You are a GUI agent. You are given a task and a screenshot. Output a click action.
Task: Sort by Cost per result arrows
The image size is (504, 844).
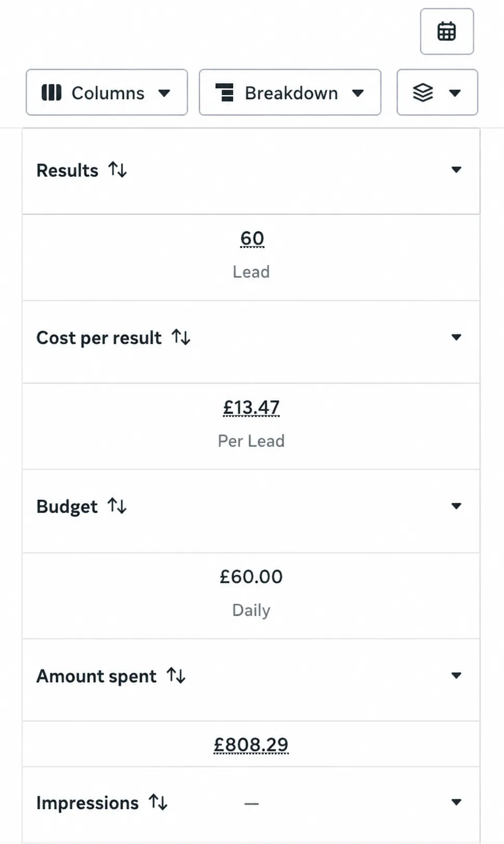point(181,337)
